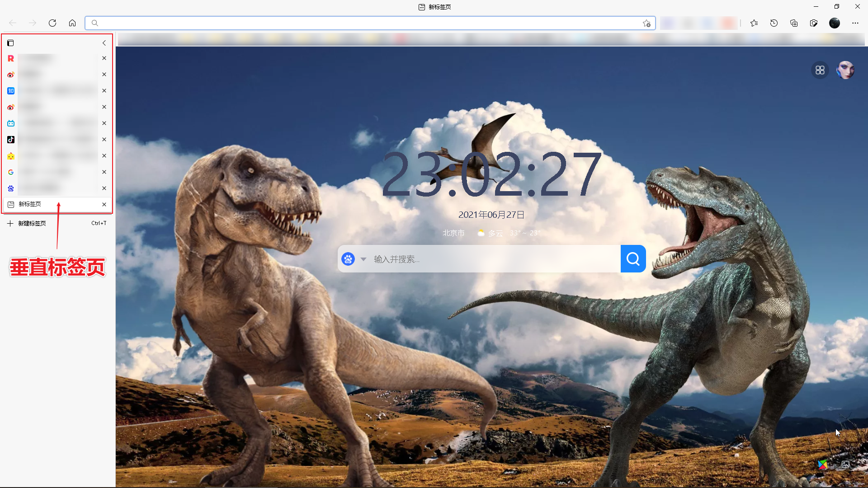868x488 pixels.
Task: Expand the search engine dropdown arrow
Action: pos(363,259)
